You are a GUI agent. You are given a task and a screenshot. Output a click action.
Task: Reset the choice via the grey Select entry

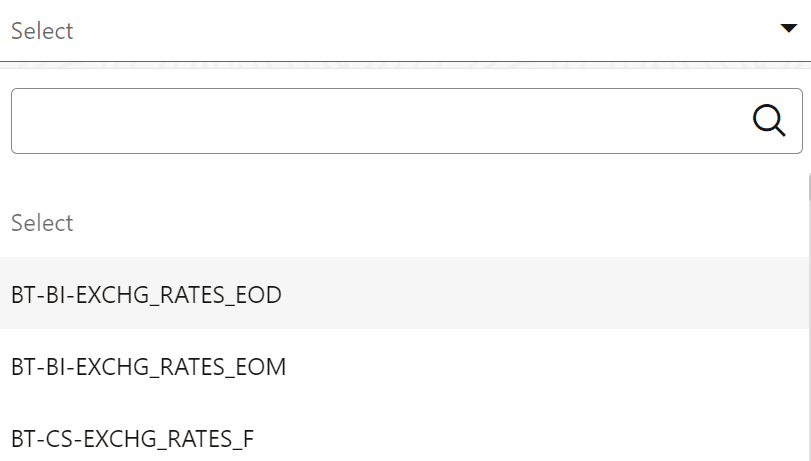(404, 223)
